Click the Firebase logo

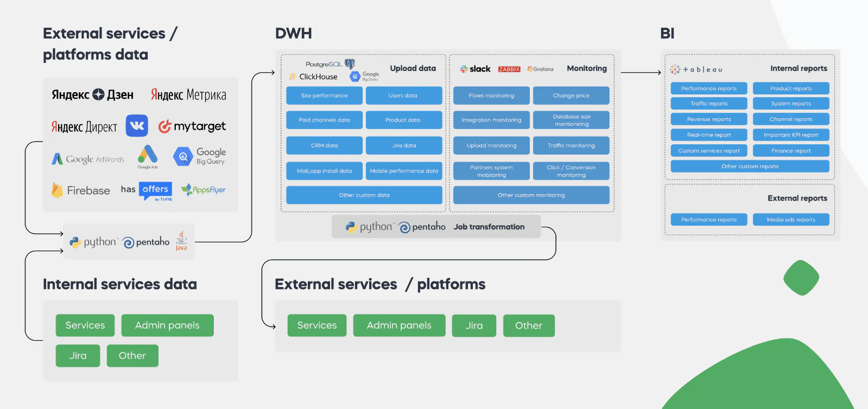[80, 190]
